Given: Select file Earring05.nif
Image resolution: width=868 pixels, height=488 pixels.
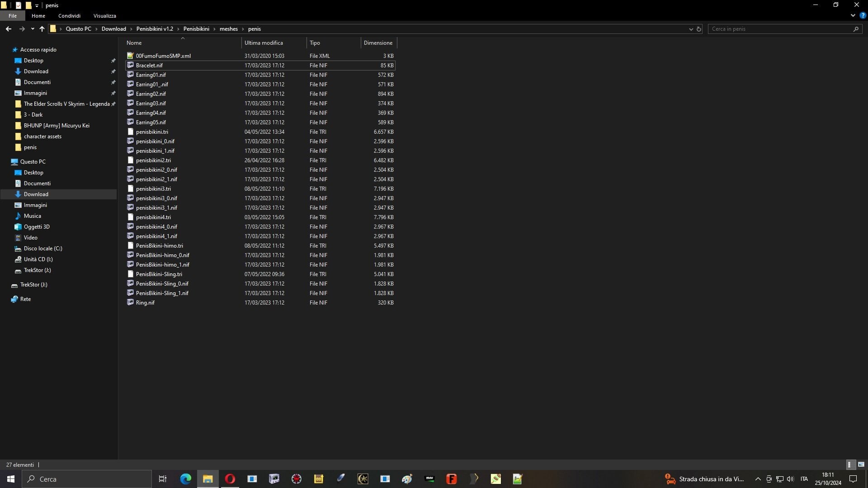Looking at the screenshot, I should tap(260, 122).
